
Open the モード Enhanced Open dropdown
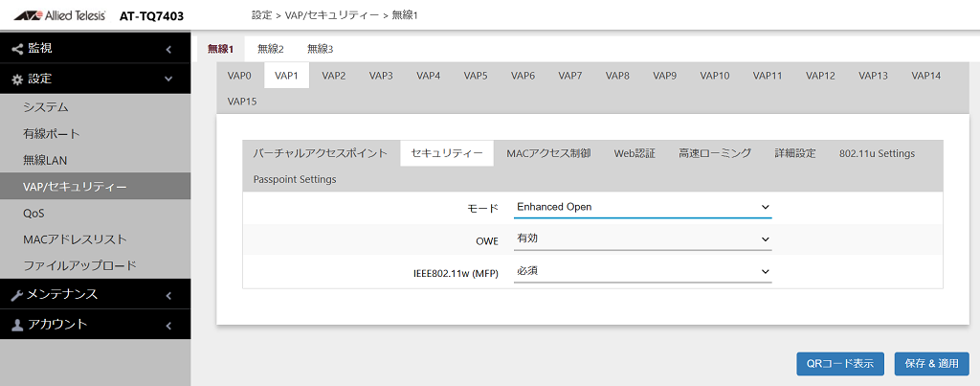point(642,207)
